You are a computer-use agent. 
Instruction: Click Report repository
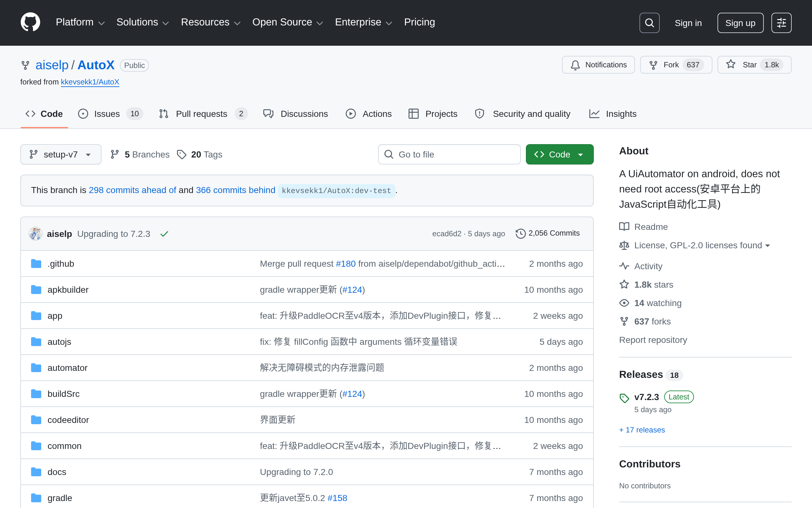click(x=653, y=340)
